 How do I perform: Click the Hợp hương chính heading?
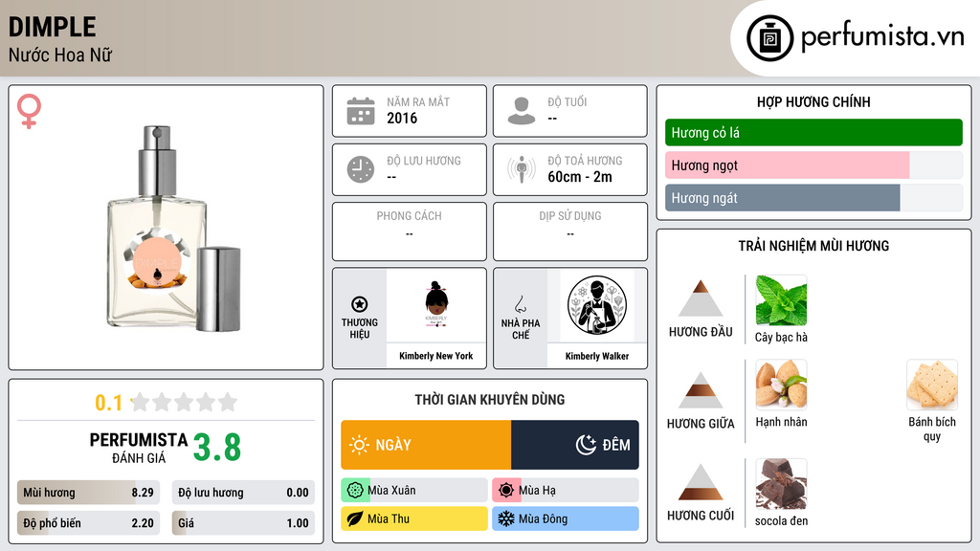pos(813,101)
